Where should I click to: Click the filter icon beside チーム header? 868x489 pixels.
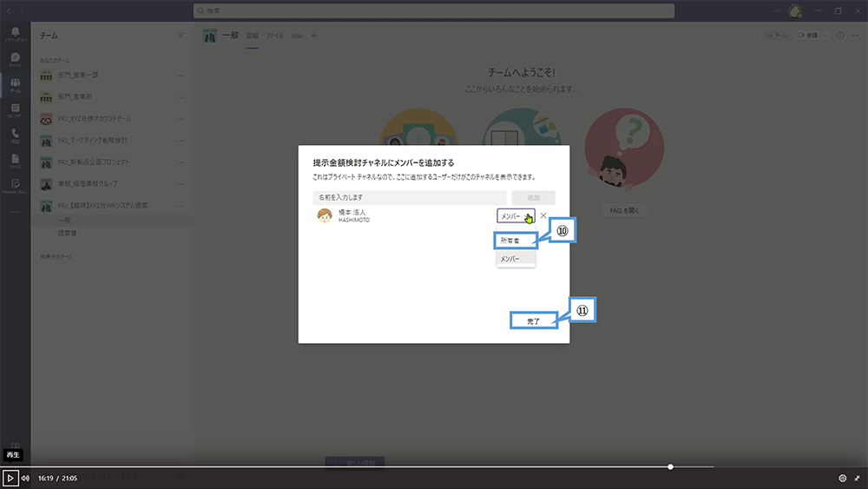coord(181,36)
